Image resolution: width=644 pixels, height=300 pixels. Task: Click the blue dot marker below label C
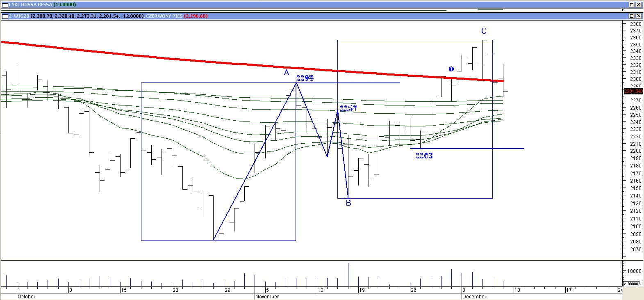pos(451,69)
